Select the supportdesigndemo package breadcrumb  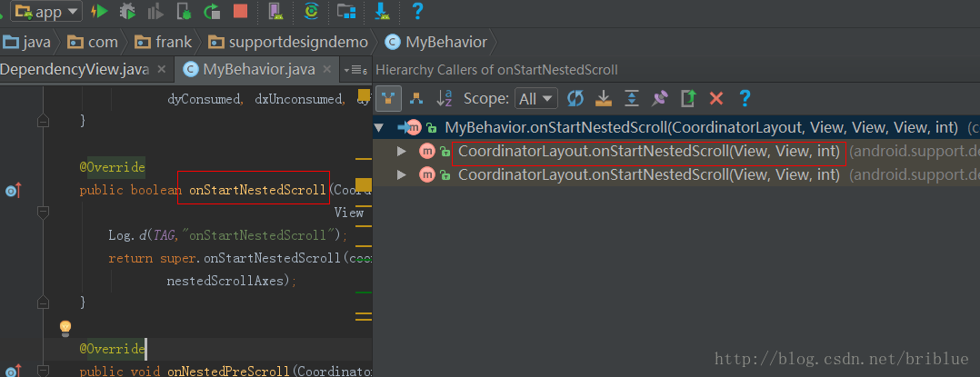[x=289, y=43]
